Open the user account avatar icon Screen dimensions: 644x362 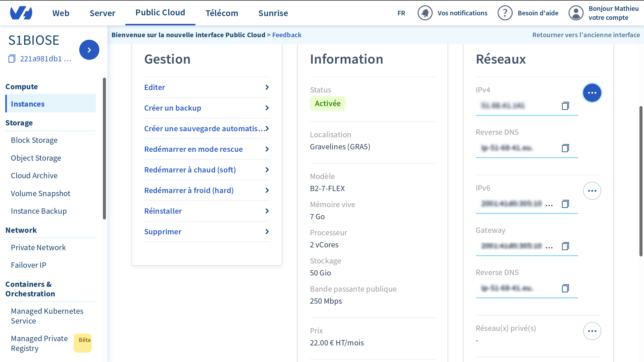click(576, 13)
